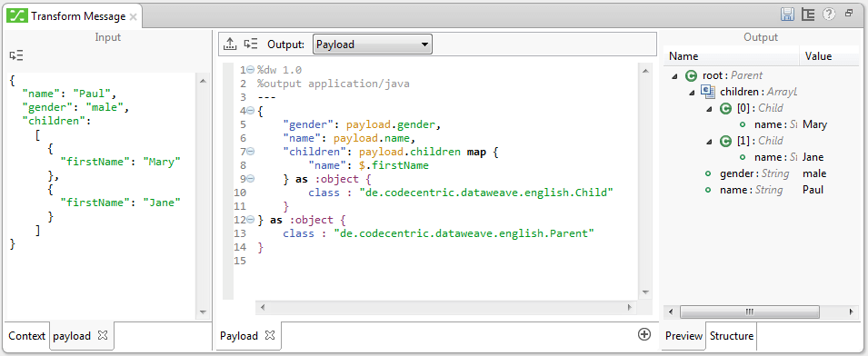
Task: Collapse the children ArrayList node
Action: (692, 93)
